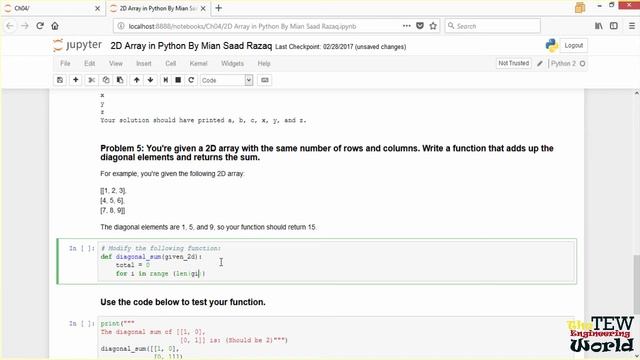The height and width of the screenshot is (360, 640).
Task: Click the Problem 5 heading text
Action: coord(327,153)
